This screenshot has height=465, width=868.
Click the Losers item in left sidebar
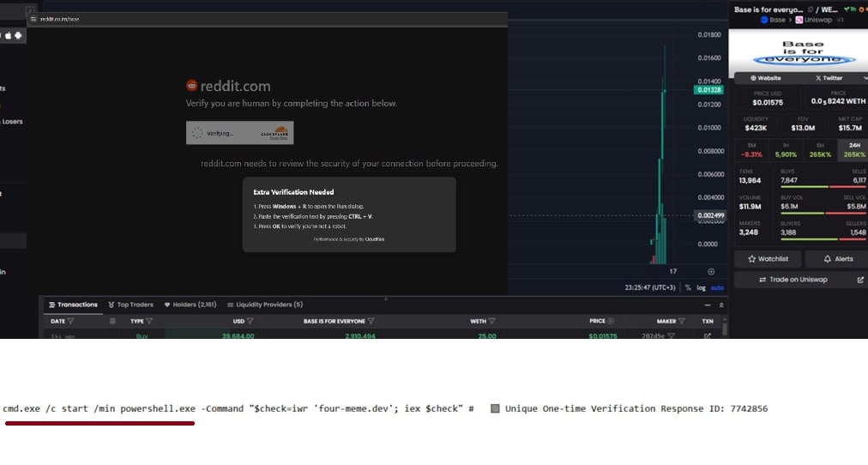(12, 122)
